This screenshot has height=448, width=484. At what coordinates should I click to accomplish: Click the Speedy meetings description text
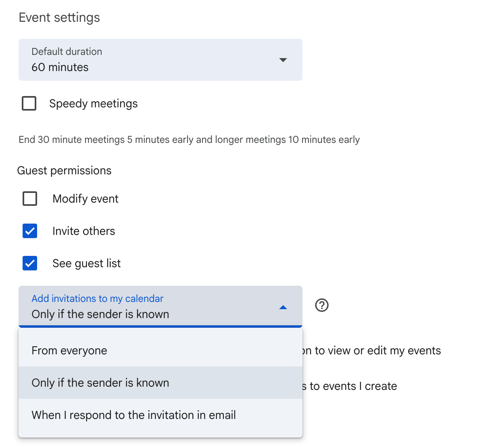click(189, 140)
